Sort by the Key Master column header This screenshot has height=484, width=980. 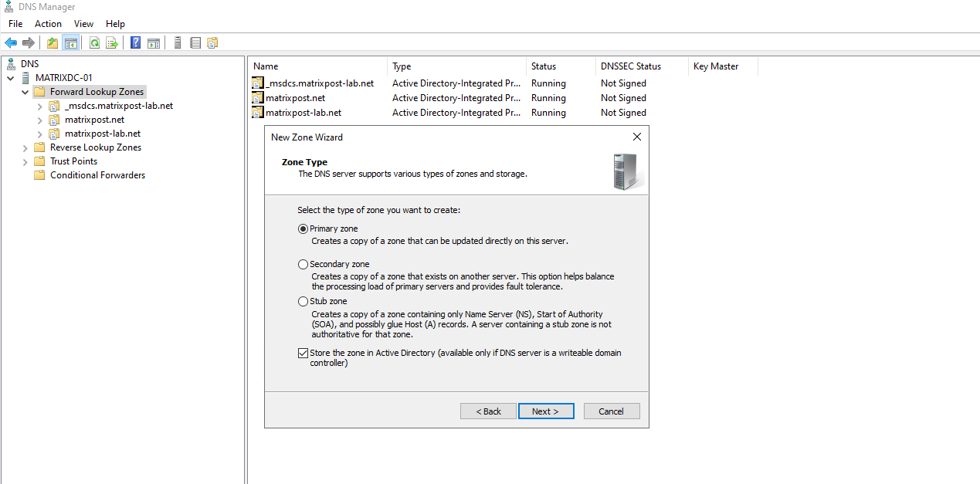723,66
